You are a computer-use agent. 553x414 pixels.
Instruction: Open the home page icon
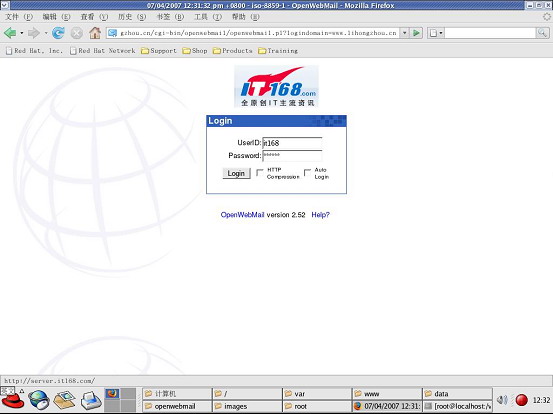(x=95, y=33)
